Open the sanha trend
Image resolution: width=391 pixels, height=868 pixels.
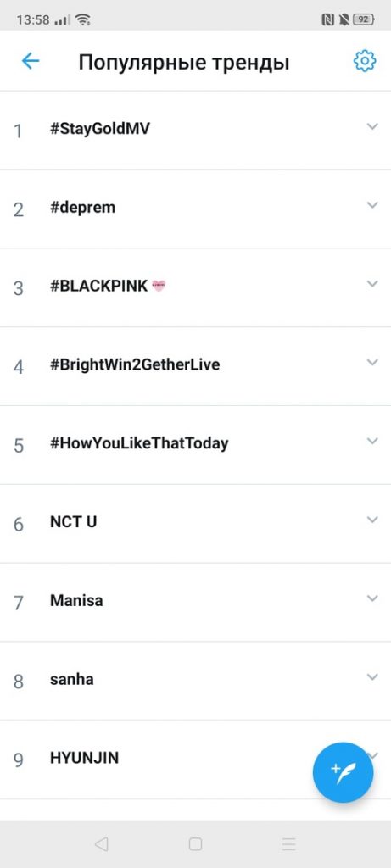click(x=195, y=681)
